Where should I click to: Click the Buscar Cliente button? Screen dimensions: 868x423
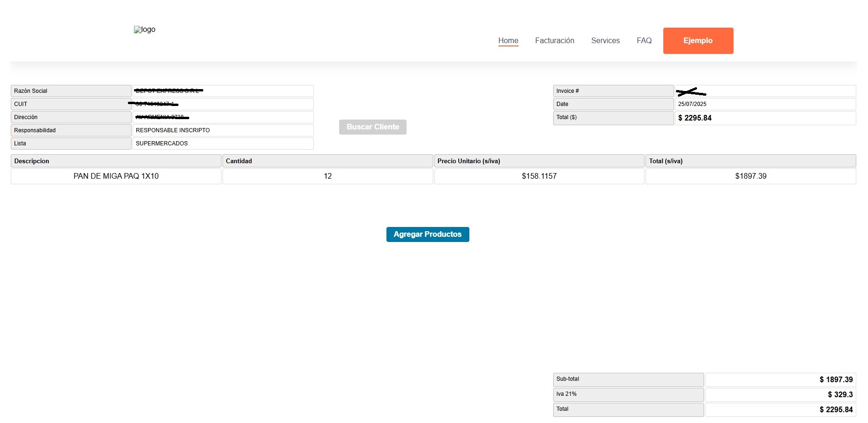[x=373, y=127]
